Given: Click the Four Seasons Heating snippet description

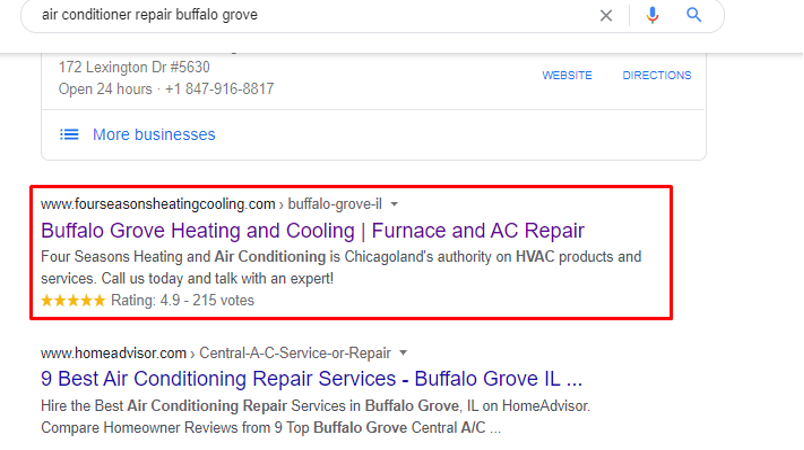Looking at the screenshot, I should (x=341, y=268).
